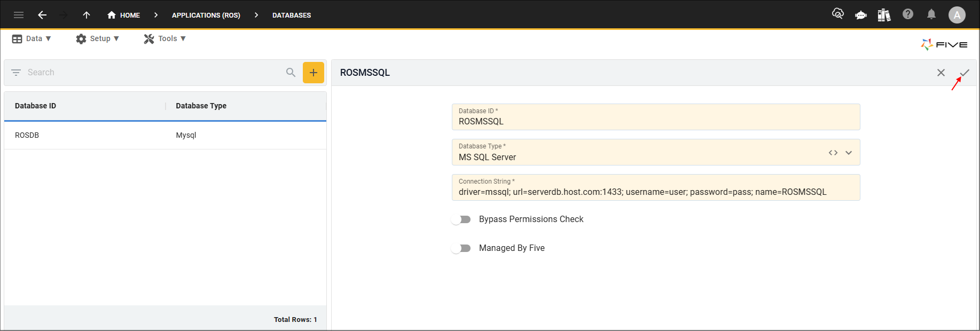
Task: Click the DATABASES breadcrumb
Action: (x=292, y=15)
